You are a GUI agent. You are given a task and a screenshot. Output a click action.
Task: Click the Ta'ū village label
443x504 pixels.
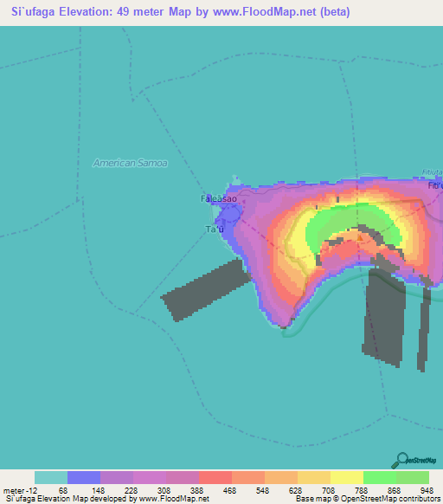coord(215,229)
